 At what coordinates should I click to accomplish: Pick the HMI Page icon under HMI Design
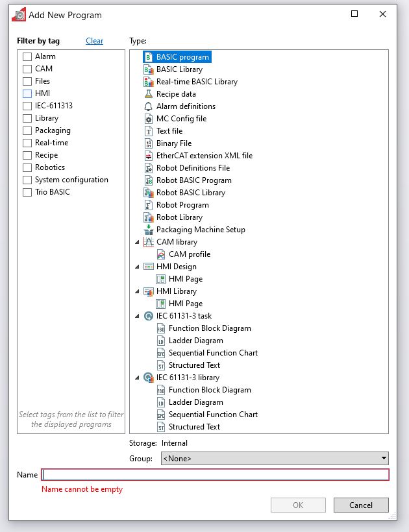click(x=161, y=279)
